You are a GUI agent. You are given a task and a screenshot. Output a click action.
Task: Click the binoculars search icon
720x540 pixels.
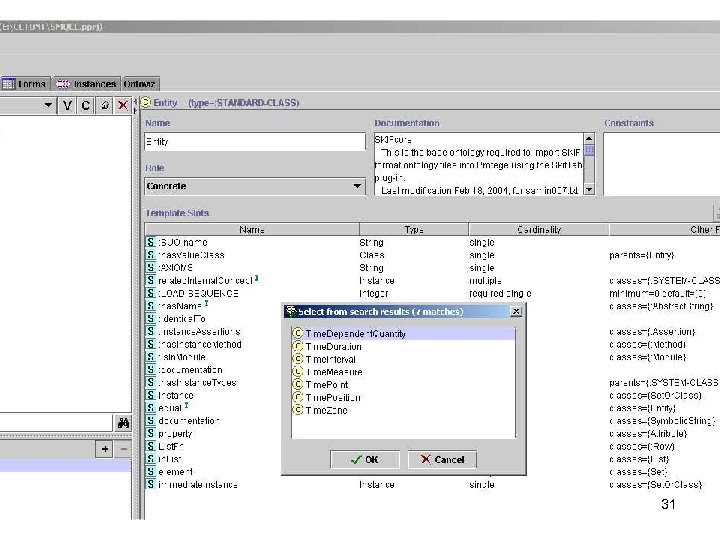(122, 423)
